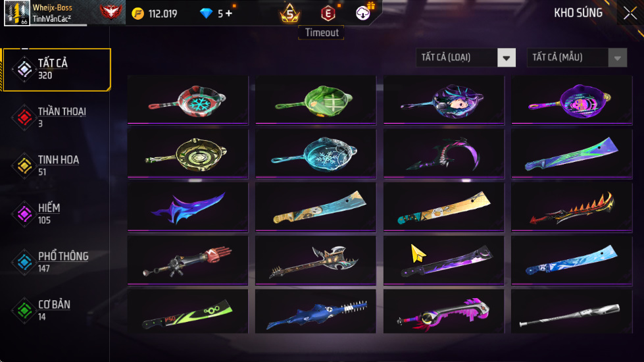644x362 pixels.
Task: Select the anime girl pan skin
Action: pos(443,100)
